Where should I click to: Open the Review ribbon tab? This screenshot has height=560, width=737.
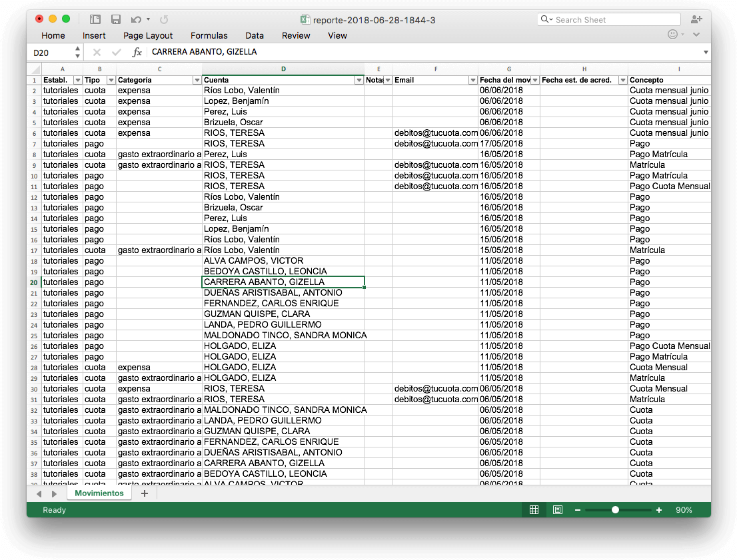tap(296, 35)
